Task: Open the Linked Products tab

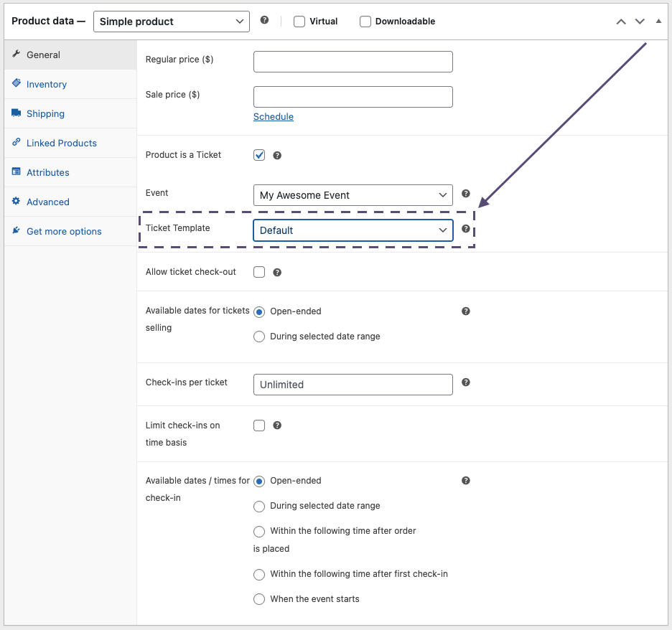Action: (62, 144)
